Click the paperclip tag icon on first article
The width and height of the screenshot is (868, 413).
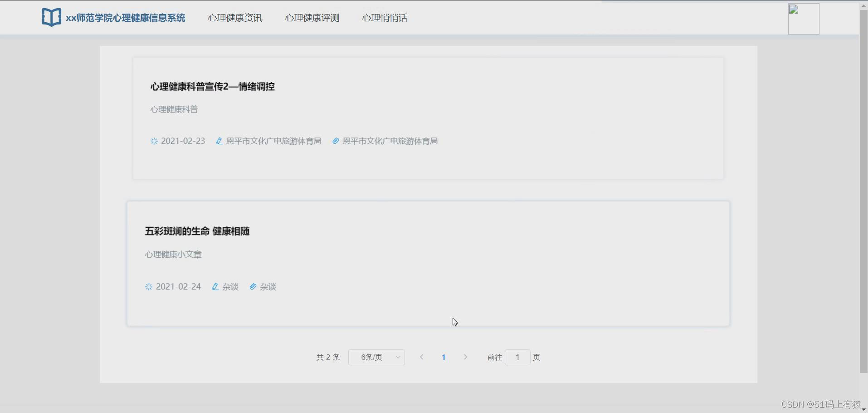335,141
